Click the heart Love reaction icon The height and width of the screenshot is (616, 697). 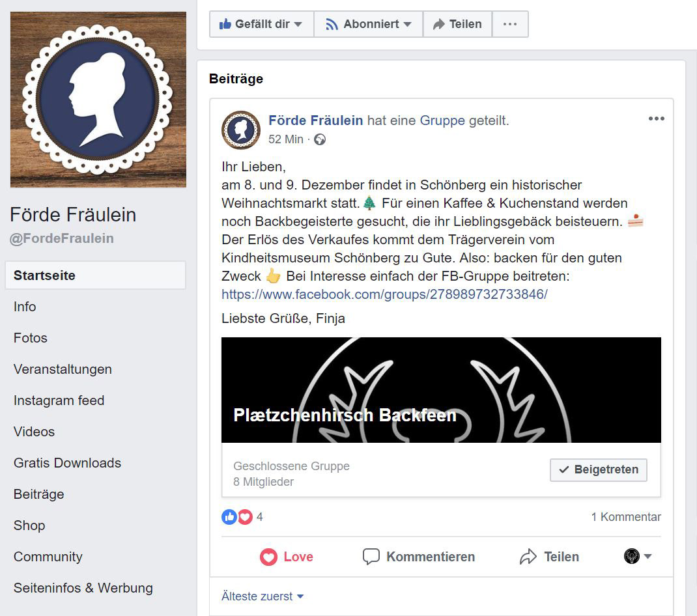268,557
